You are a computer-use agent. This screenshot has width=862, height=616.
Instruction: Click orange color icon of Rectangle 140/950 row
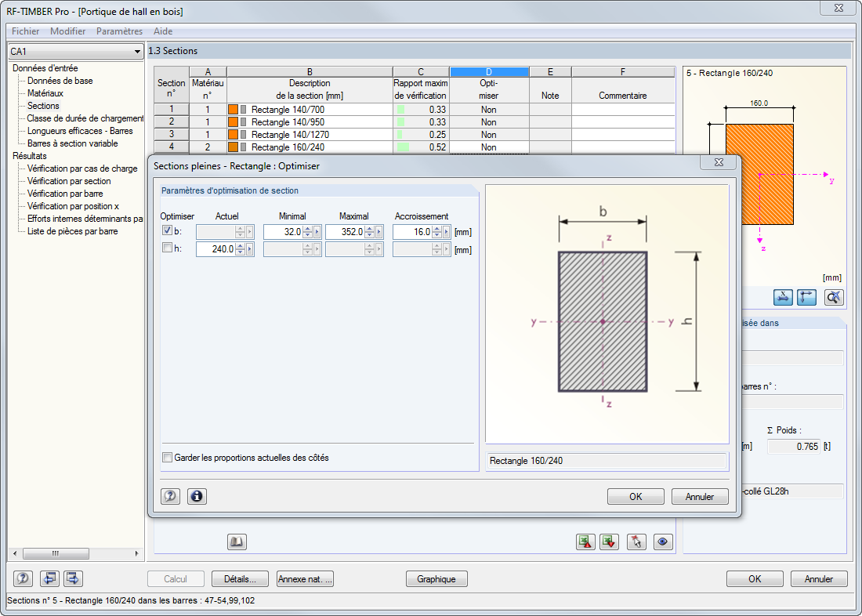click(x=233, y=122)
